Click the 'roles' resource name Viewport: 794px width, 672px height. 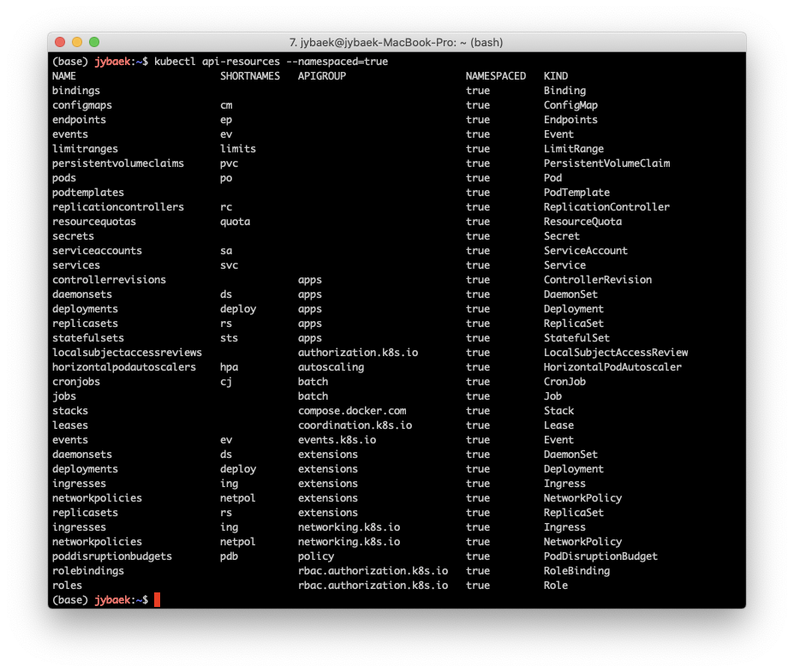67,586
